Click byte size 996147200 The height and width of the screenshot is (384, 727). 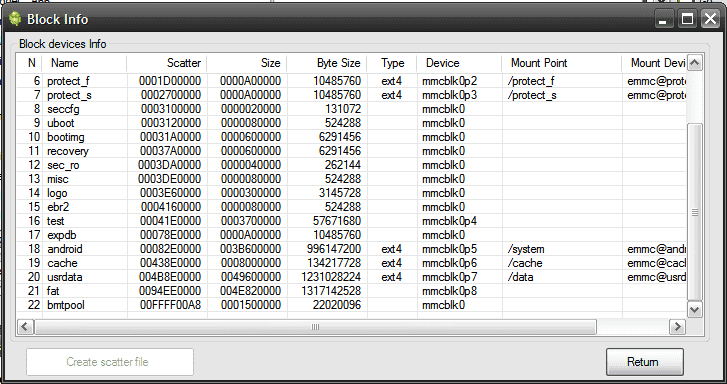pyautogui.click(x=333, y=249)
